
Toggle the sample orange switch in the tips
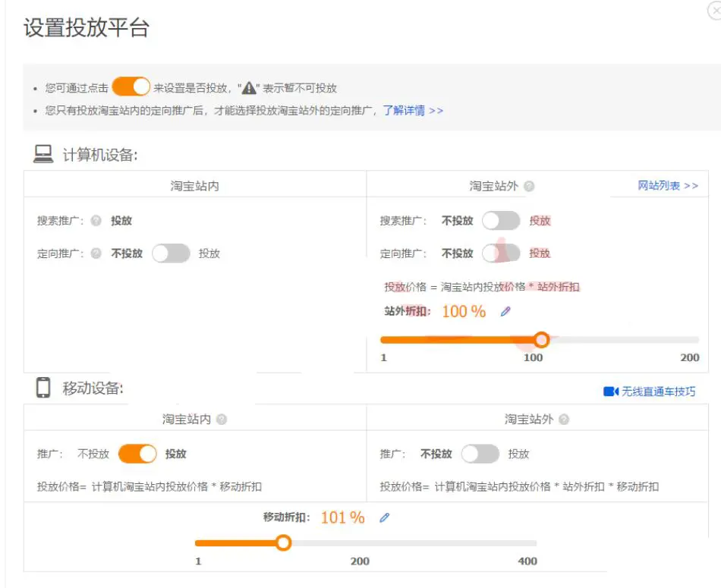coord(131,86)
